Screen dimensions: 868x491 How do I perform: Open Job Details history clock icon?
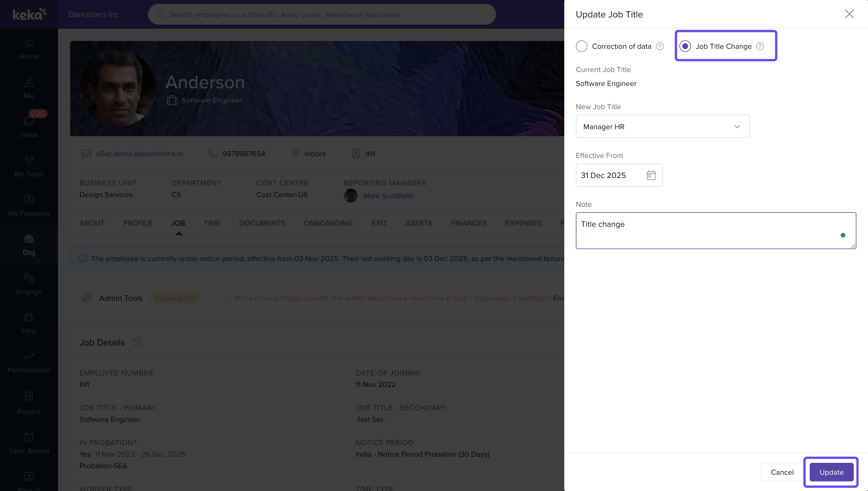point(137,342)
